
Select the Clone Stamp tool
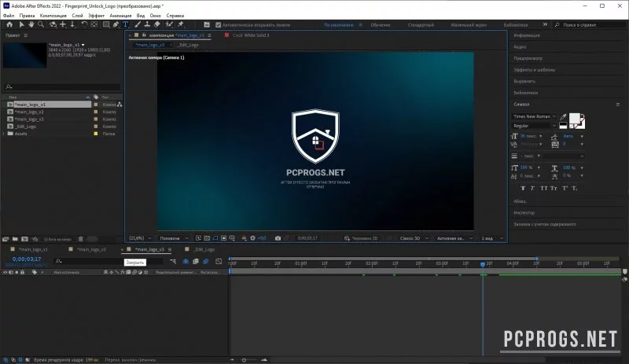coord(147,24)
